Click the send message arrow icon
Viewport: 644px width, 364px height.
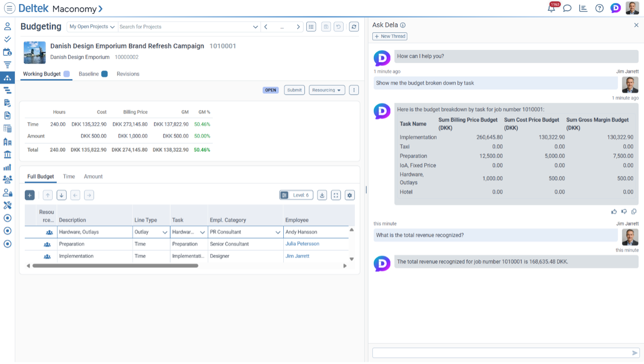click(x=635, y=353)
